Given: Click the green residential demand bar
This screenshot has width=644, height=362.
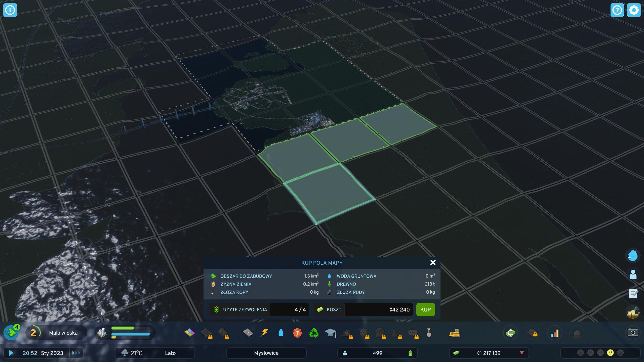Looking at the screenshot, I should 123,328.
